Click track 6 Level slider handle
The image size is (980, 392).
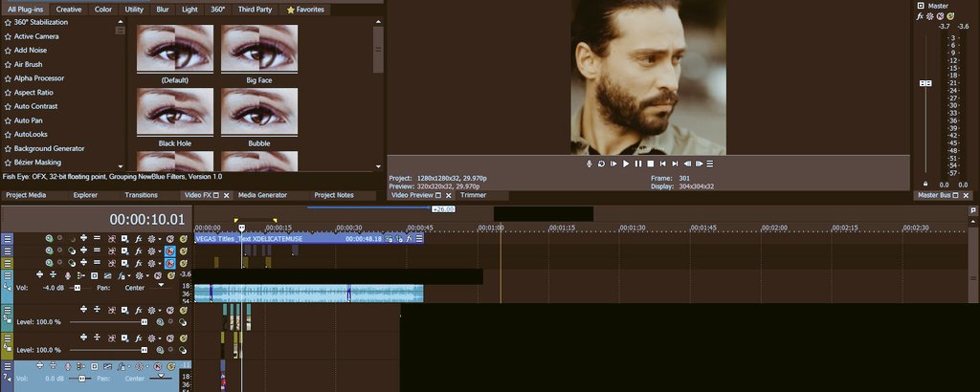point(145,350)
